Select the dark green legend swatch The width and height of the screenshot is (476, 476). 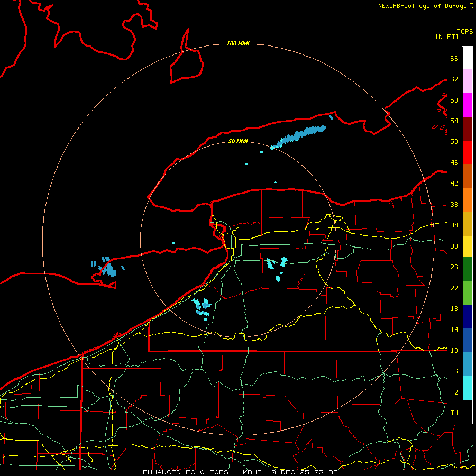point(467,269)
